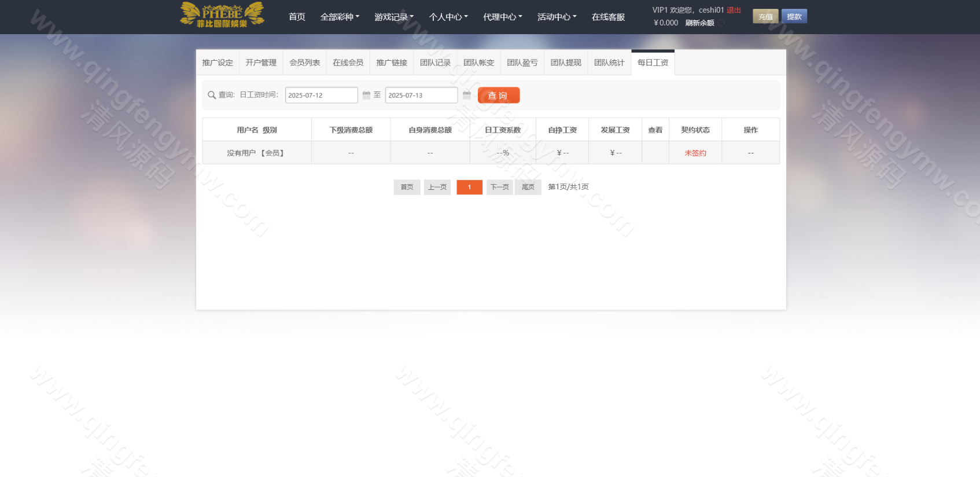The image size is (980, 477).
Task: Select the 团队统计 tab
Action: click(x=609, y=63)
